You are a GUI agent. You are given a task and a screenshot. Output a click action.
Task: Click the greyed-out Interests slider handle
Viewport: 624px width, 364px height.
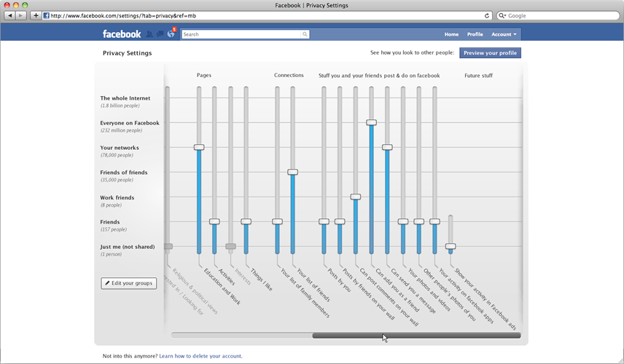(231, 246)
